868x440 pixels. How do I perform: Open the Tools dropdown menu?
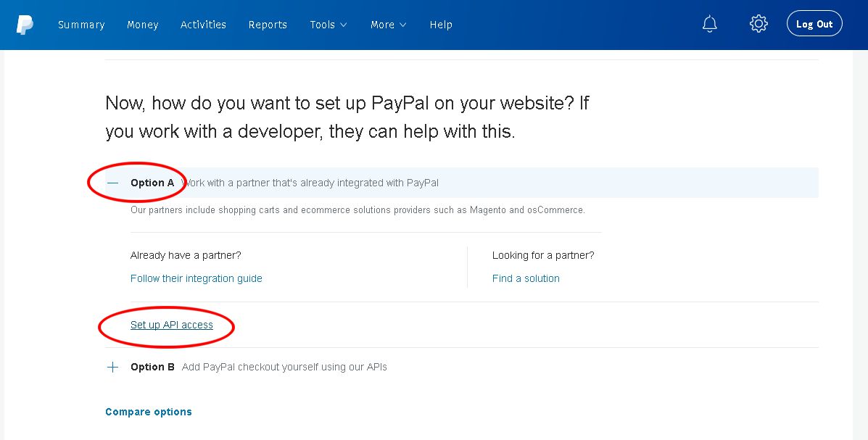tap(328, 25)
